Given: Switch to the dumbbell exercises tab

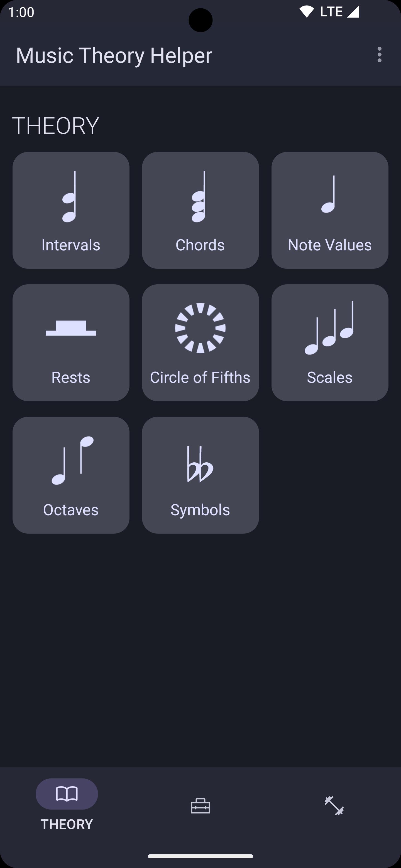Looking at the screenshot, I should (x=334, y=806).
